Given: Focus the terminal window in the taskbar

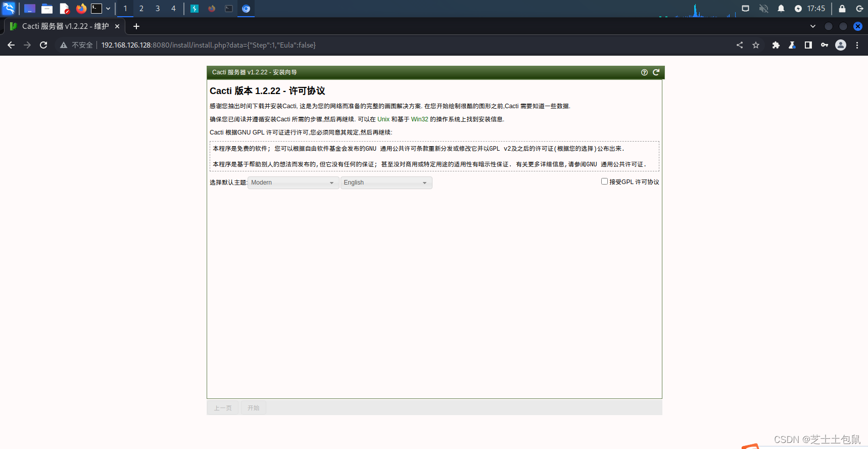Looking at the screenshot, I should pyautogui.click(x=229, y=9).
